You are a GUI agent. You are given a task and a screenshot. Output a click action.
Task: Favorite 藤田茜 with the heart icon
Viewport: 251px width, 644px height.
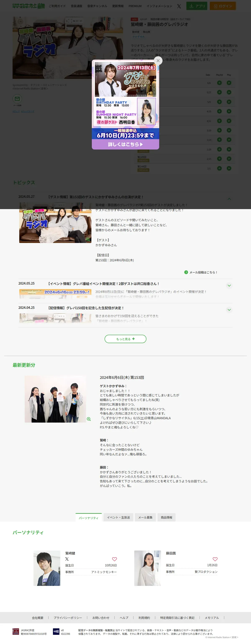[x=215, y=559]
